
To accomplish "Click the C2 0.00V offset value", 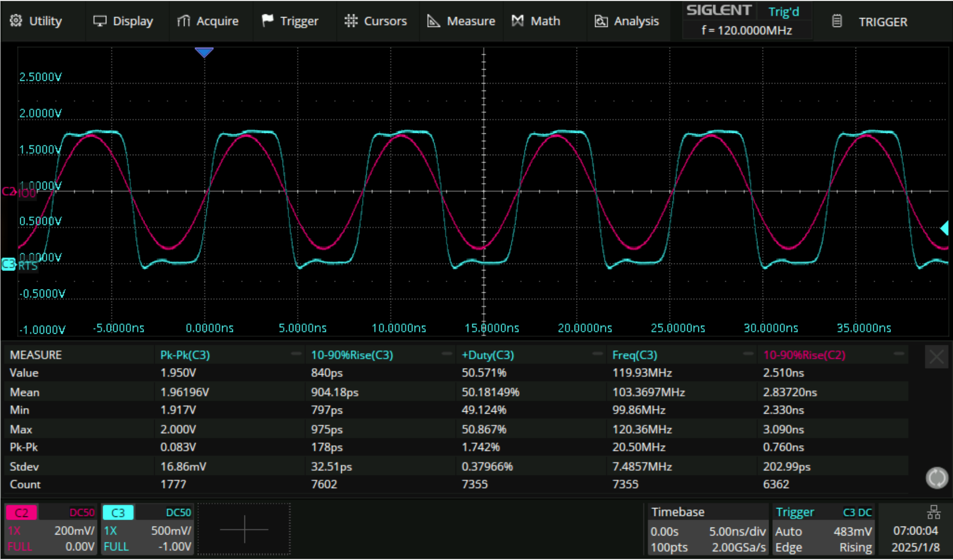I will tap(80, 547).
